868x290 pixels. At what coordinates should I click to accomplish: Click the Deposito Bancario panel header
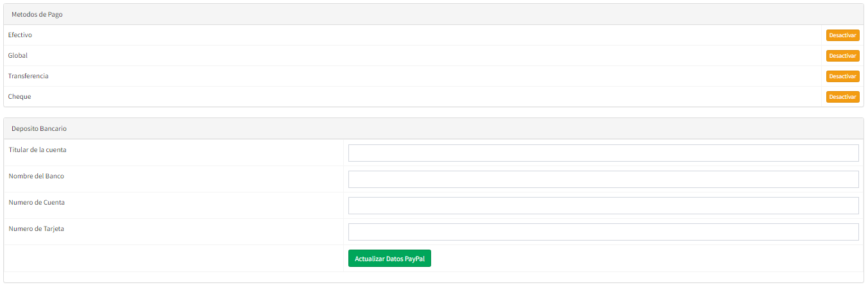(39, 128)
